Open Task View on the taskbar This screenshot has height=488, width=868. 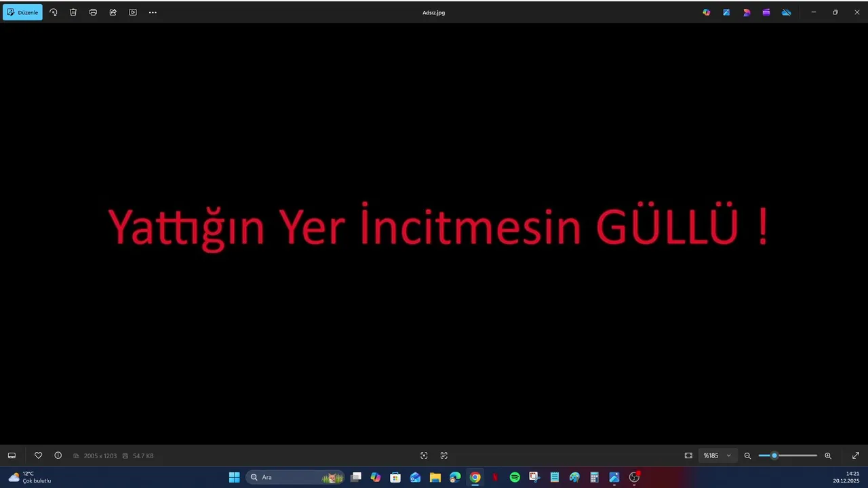356,477
